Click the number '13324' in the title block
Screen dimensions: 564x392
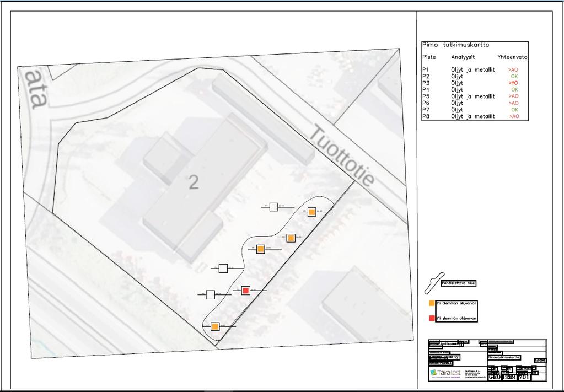point(509,377)
